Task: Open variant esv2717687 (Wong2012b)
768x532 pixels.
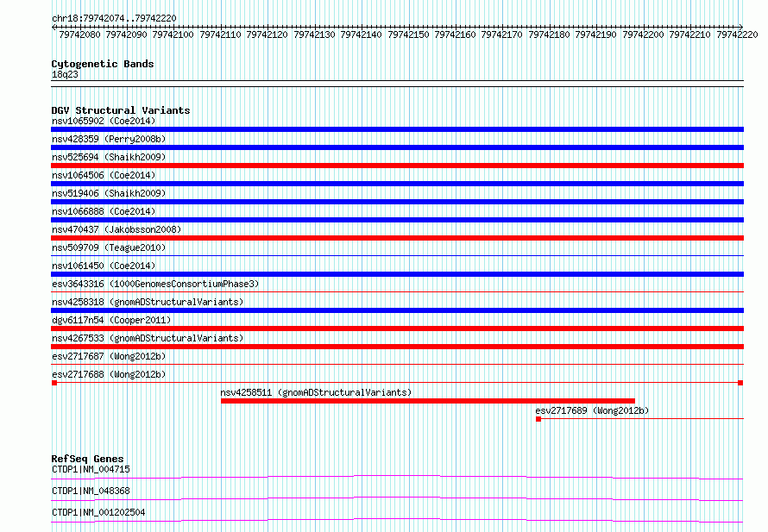Action: click(109, 356)
